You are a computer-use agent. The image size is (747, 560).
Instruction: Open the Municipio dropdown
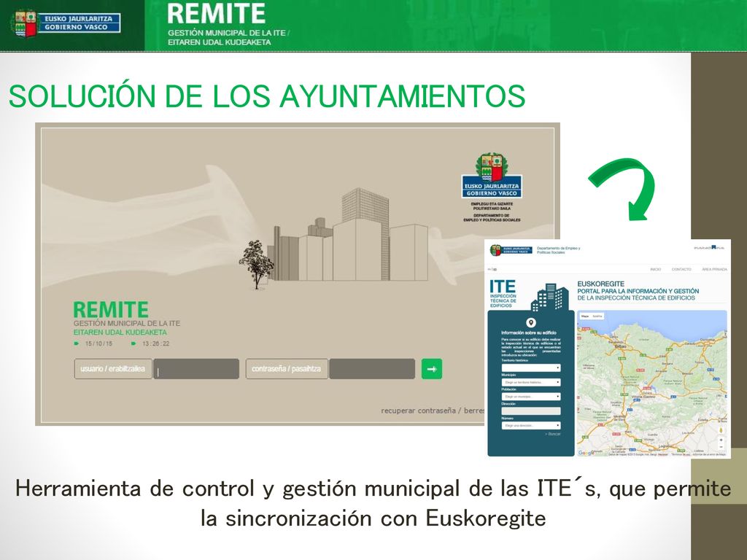[x=531, y=382]
